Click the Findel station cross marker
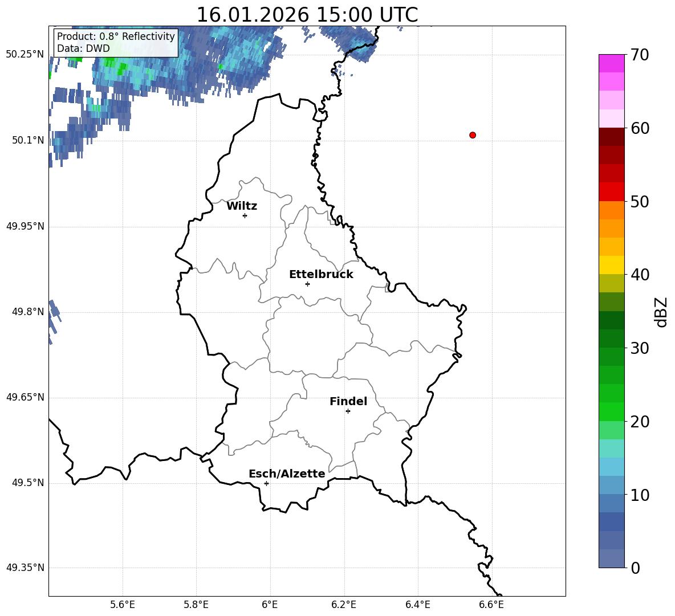The width and height of the screenshot is (675, 616). coord(348,411)
